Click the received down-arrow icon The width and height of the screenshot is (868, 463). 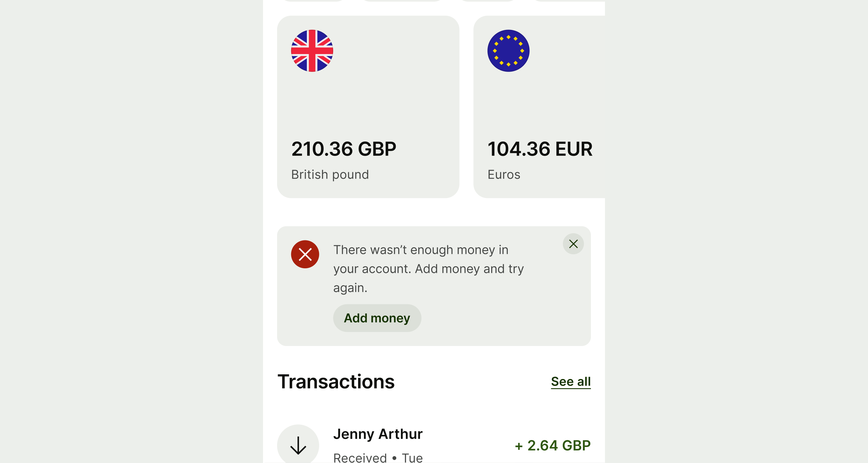[x=298, y=445]
